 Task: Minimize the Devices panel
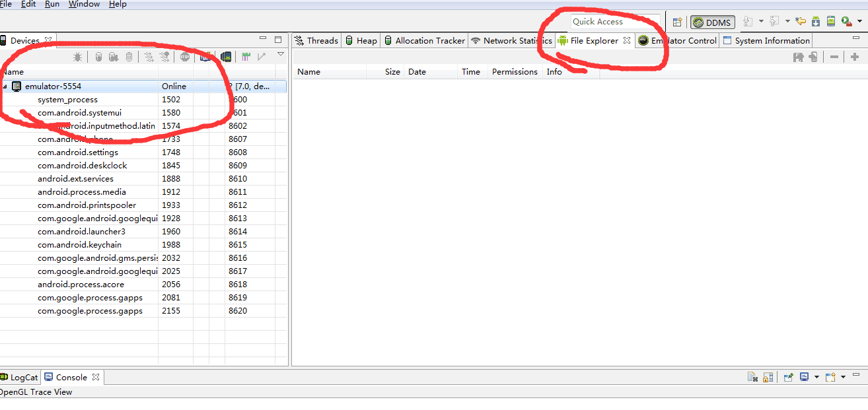263,39
